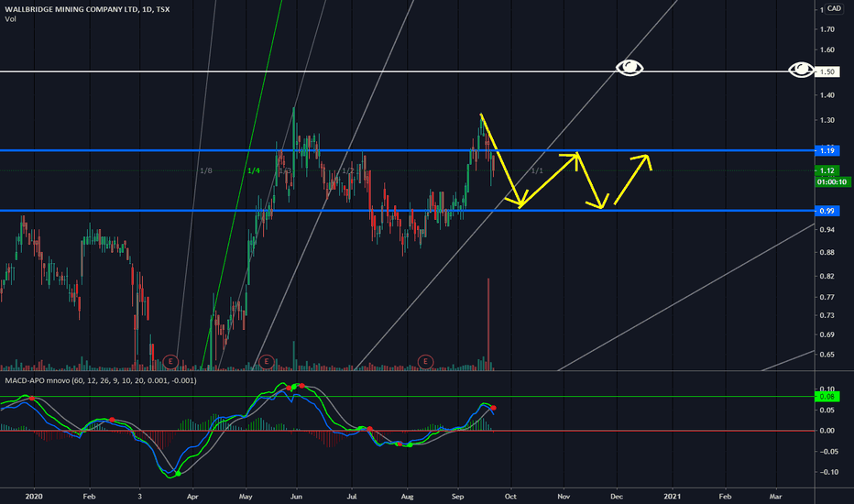Viewport: 854px width, 504px height.
Task: Click the Sep label on the time axis
Action: (458, 497)
